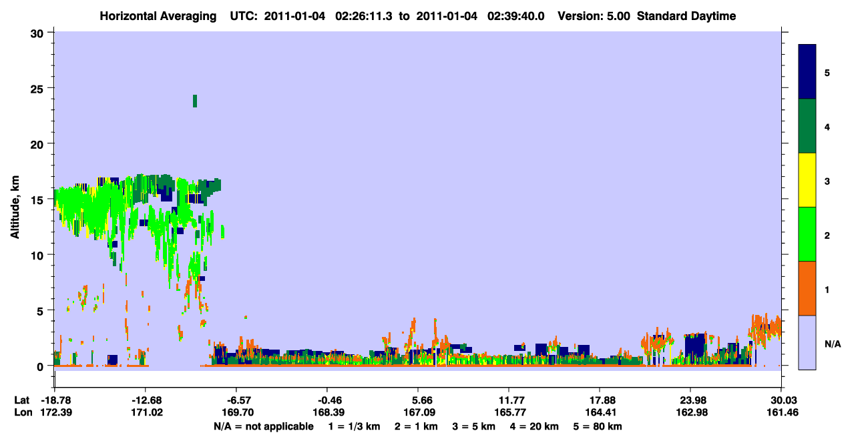Click the longitude value 165.77
Viewport: 868px width, 445px height.
point(509,412)
